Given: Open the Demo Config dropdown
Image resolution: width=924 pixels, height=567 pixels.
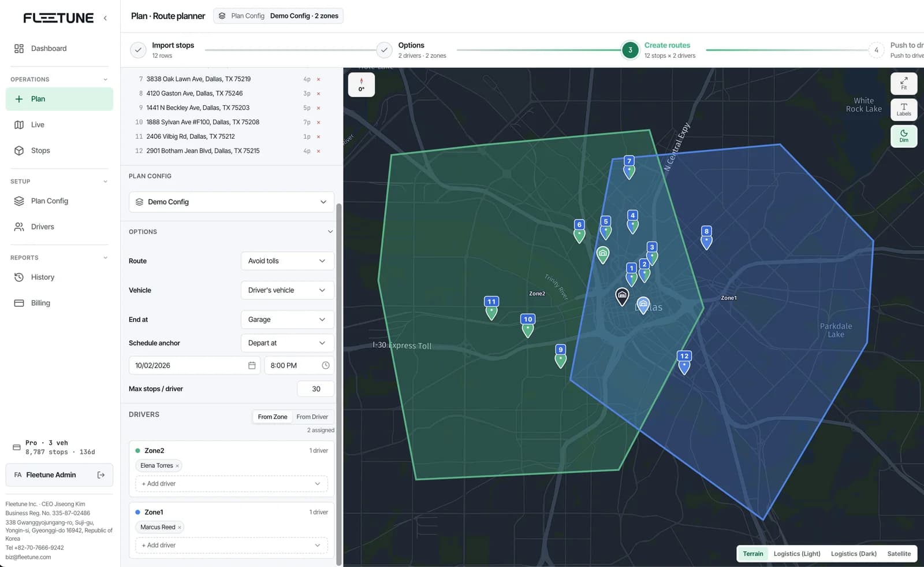Looking at the screenshot, I should point(232,202).
